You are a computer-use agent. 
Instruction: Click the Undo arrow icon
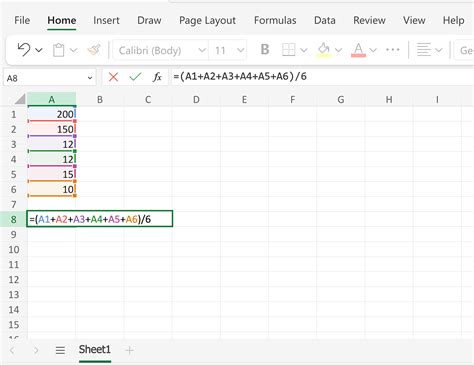point(24,50)
